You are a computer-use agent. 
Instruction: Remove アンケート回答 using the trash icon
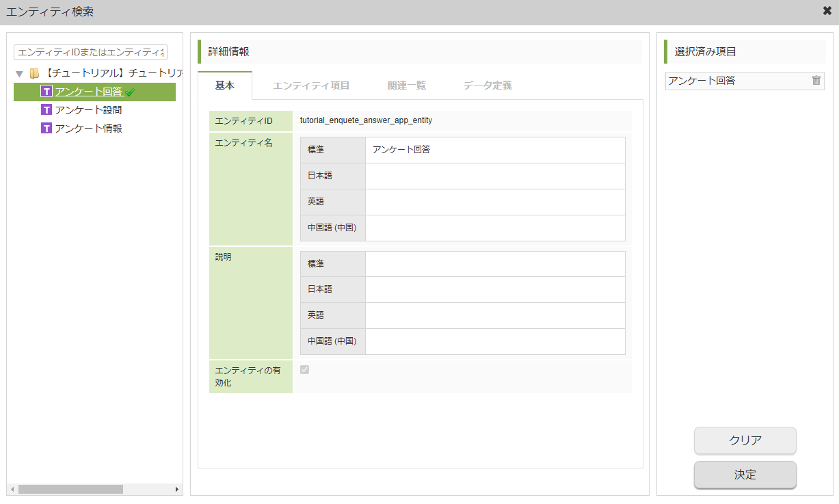click(x=815, y=80)
